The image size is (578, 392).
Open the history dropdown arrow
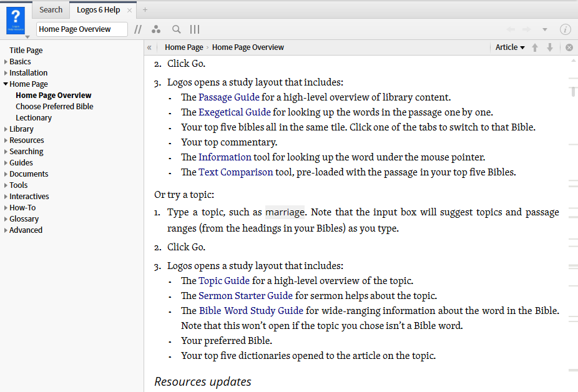545,29
